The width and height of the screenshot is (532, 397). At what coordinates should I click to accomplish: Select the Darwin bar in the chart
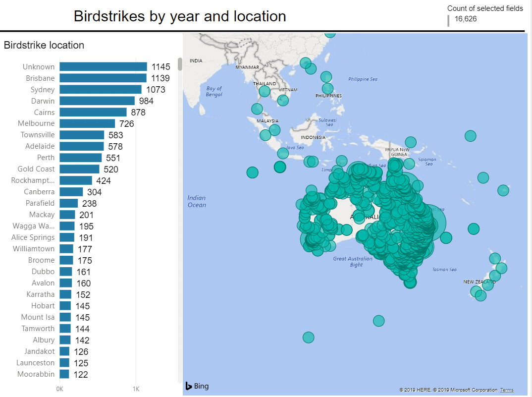tap(97, 101)
